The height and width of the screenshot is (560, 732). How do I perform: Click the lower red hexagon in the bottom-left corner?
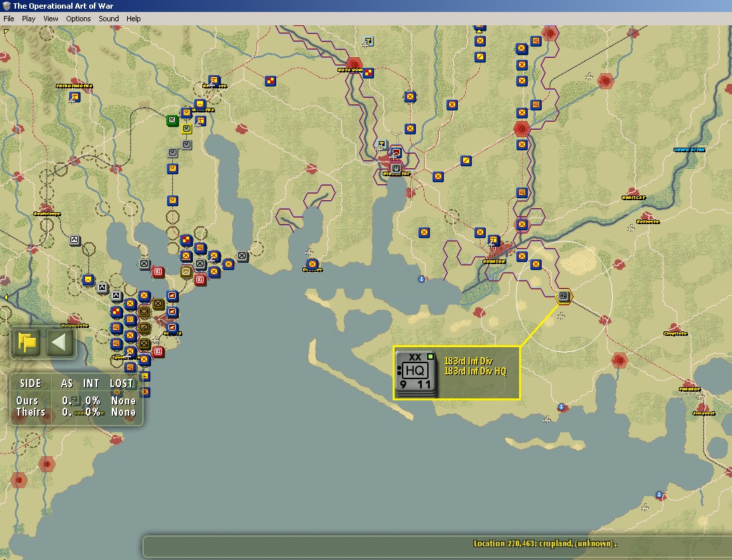[19, 480]
